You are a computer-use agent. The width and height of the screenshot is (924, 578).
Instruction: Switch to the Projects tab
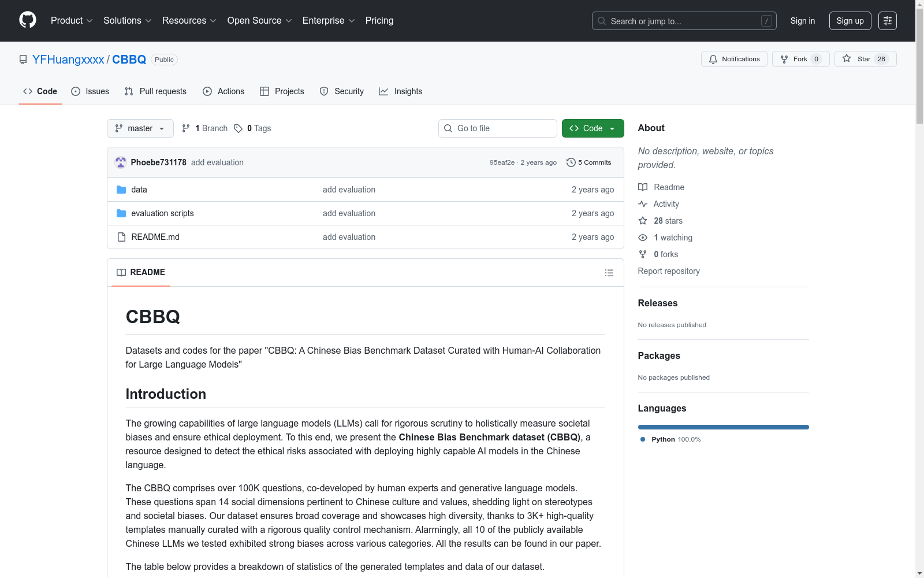click(282, 91)
